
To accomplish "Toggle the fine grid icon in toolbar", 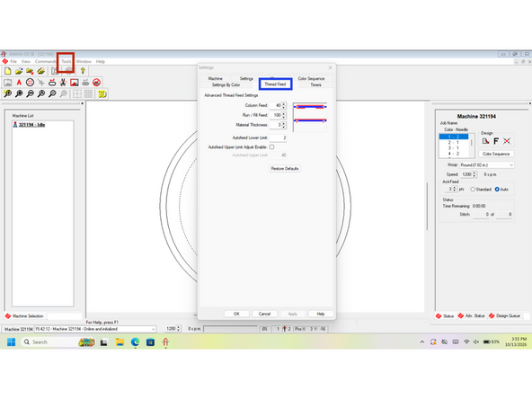I will pyautogui.click(x=89, y=94).
